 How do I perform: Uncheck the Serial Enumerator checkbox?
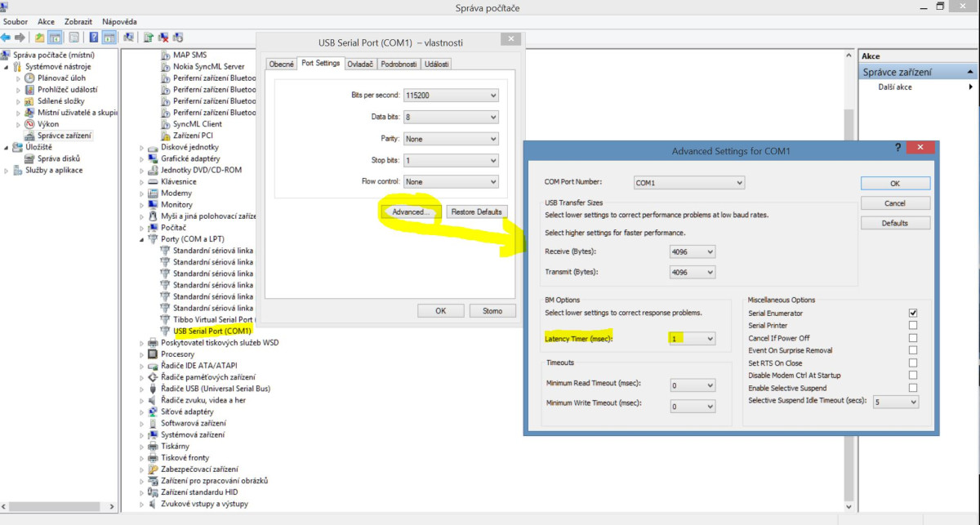coord(912,313)
